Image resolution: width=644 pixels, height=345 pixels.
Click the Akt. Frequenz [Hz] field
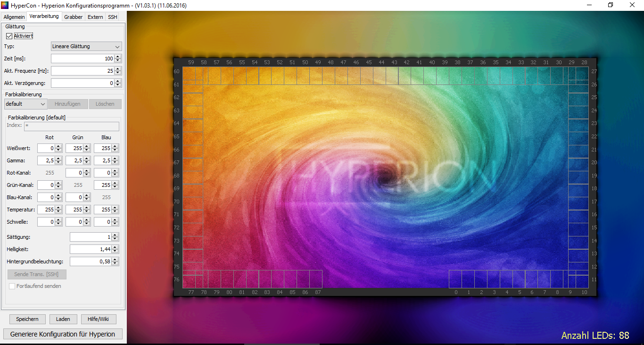[x=83, y=71]
